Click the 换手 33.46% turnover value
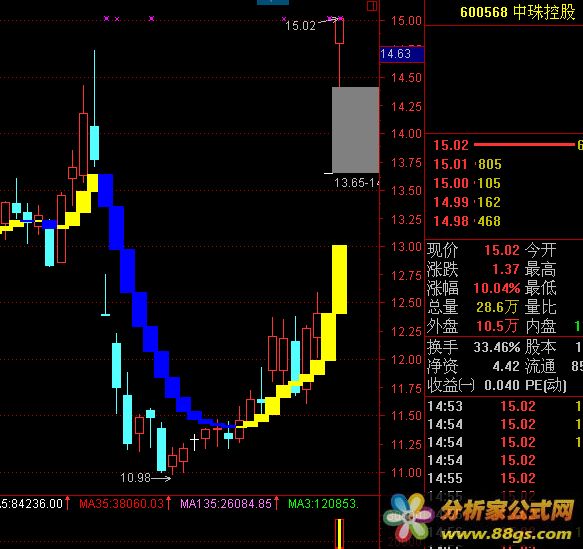The width and height of the screenshot is (583, 549). (497, 348)
